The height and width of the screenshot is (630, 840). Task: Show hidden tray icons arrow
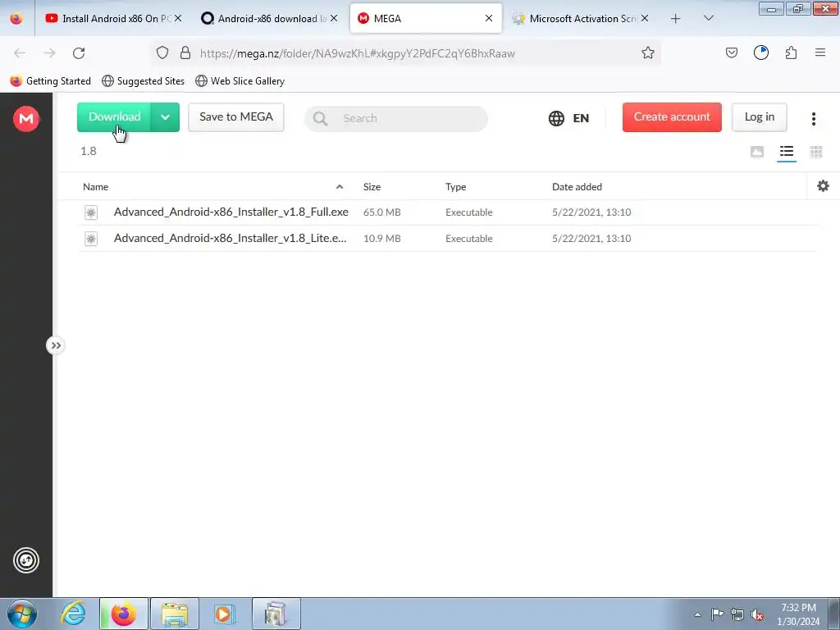tap(697, 615)
